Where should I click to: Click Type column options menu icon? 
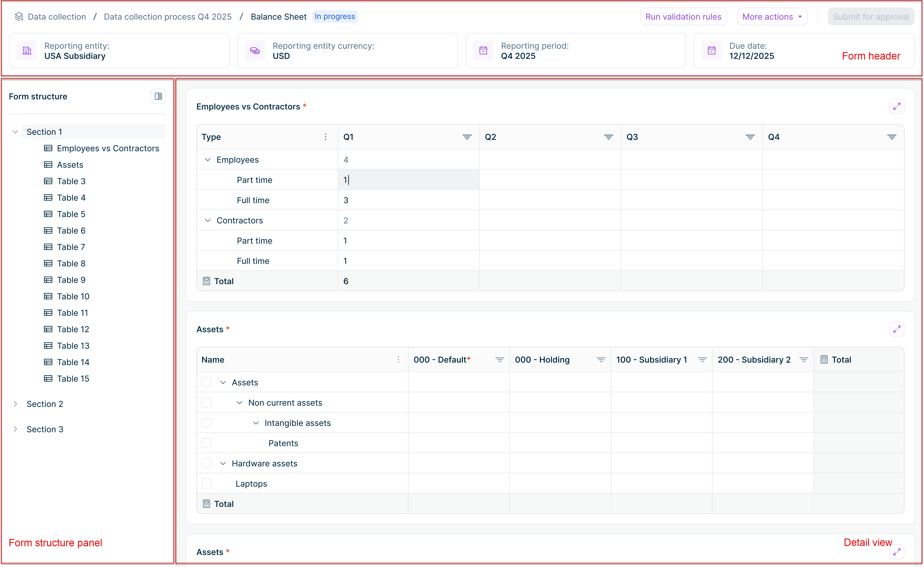coord(325,137)
